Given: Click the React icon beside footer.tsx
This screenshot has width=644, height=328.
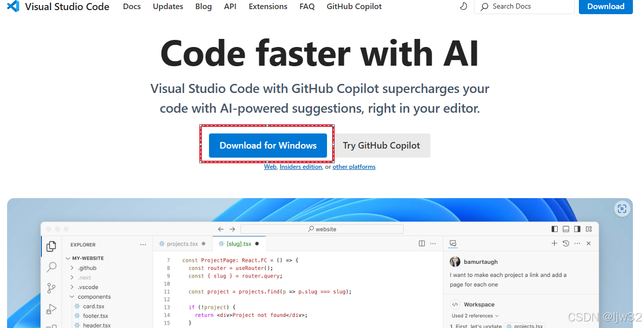Looking at the screenshot, I should click(77, 316).
